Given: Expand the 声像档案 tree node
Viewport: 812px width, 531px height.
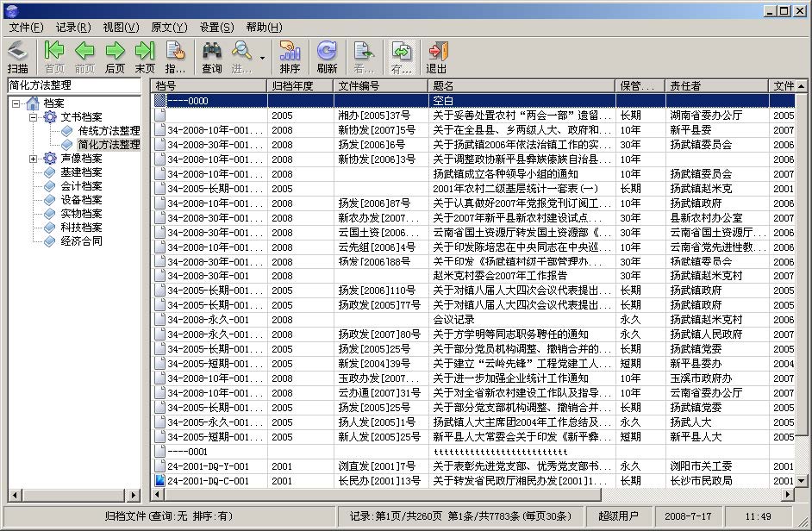Looking at the screenshot, I should (34, 159).
